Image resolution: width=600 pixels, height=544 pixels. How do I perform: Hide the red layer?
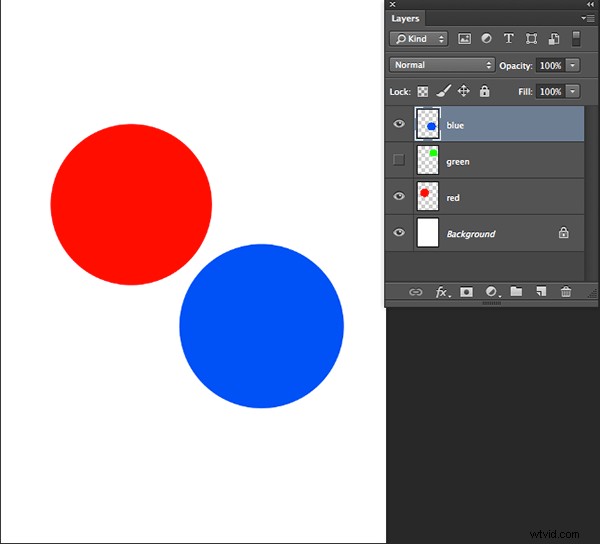coord(399,196)
